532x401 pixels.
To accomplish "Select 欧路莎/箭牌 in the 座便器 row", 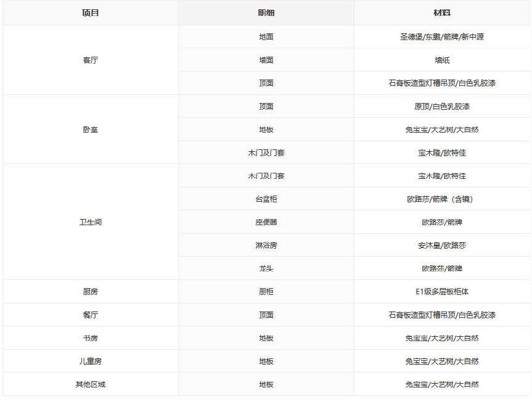I will 442,222.
